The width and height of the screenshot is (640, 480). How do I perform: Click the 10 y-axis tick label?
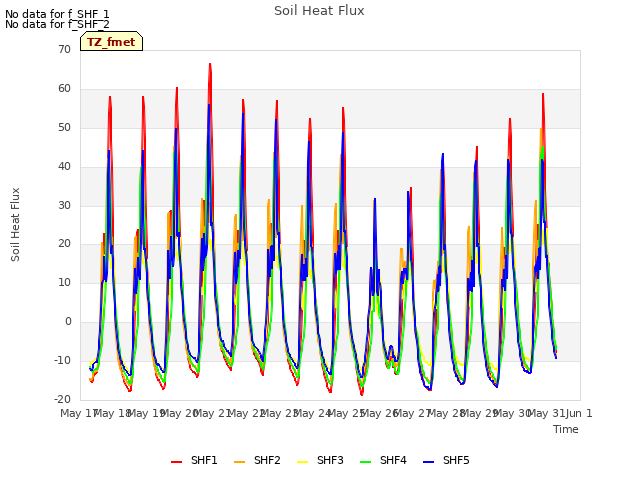(x=64, y=282)
